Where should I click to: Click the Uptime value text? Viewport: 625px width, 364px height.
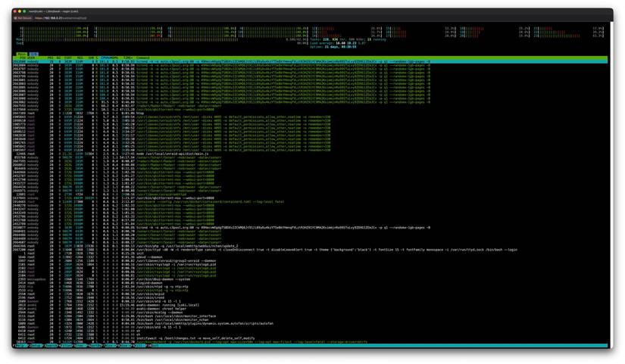coord(340,47)
